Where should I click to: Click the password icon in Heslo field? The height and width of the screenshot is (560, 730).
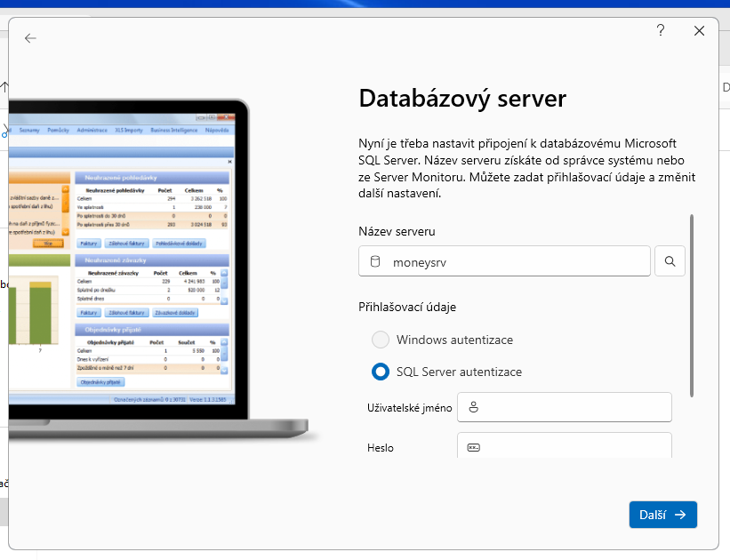pos(474,447)
